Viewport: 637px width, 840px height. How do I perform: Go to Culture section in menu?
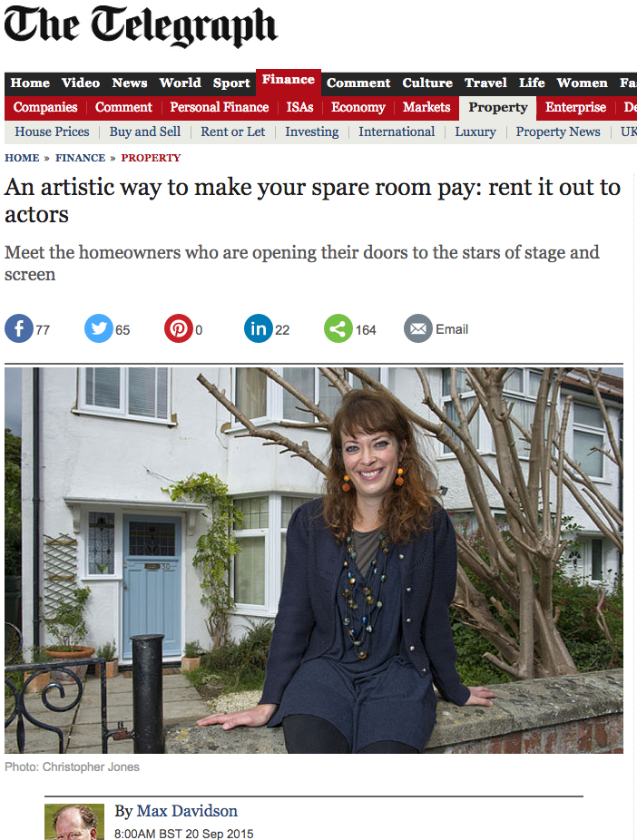pos(427,83)
